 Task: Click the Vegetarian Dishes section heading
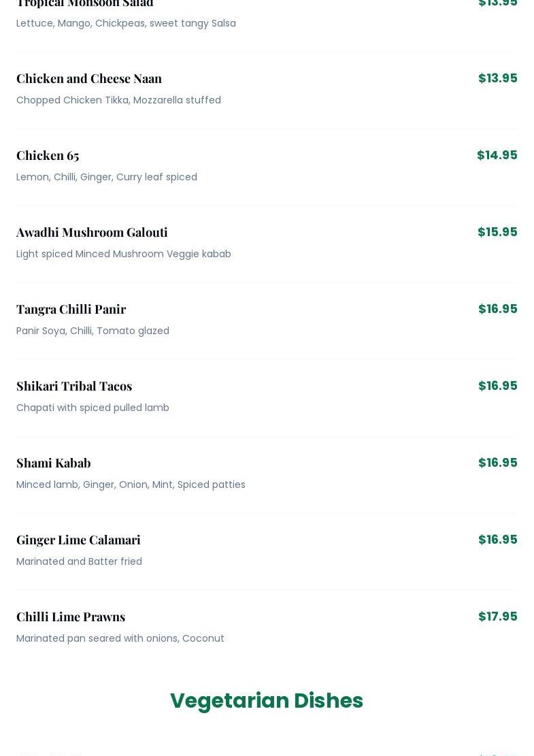(267, 701)
